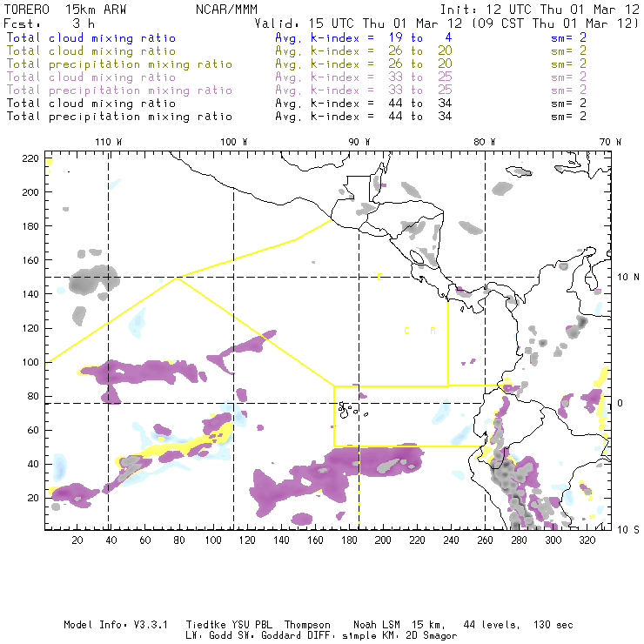The image size is (644, 644).
Task: Click the 'Tiedtke YSU PBL' model text
Action: (x=229, y=625)
